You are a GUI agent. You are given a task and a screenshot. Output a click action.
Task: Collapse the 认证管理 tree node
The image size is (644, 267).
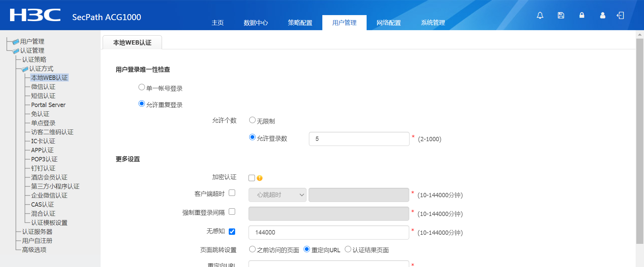point(16,51)
